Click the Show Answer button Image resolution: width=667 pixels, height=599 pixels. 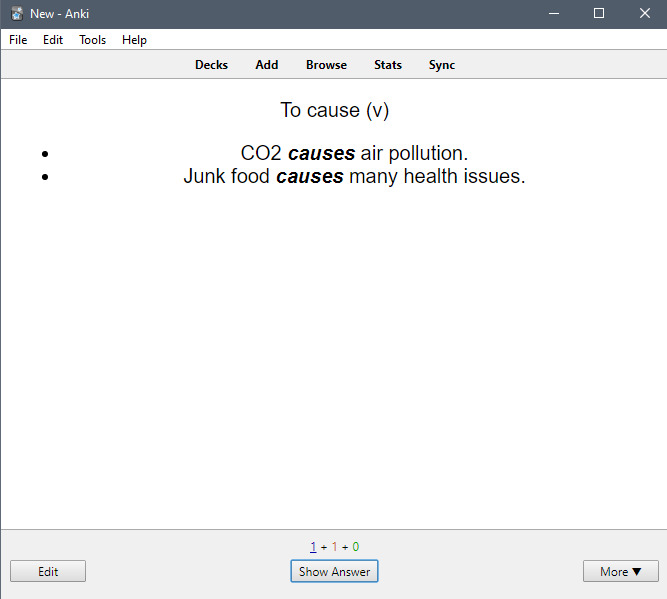334,571
